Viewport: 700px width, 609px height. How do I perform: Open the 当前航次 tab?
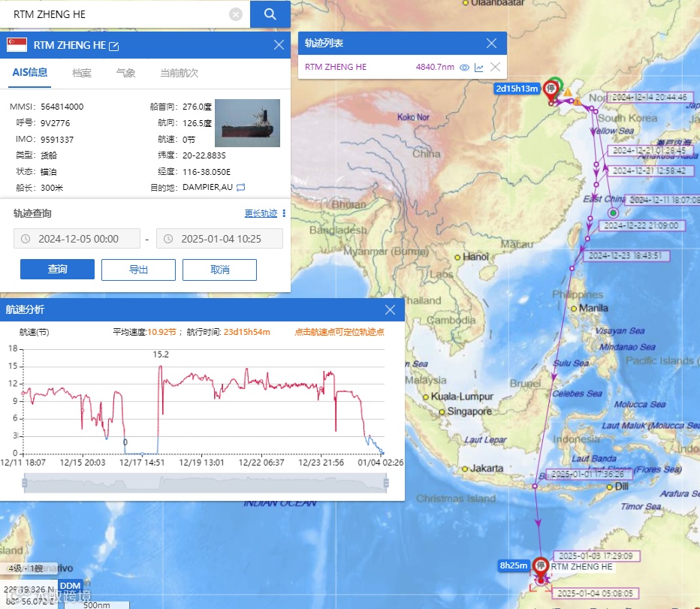179,73
